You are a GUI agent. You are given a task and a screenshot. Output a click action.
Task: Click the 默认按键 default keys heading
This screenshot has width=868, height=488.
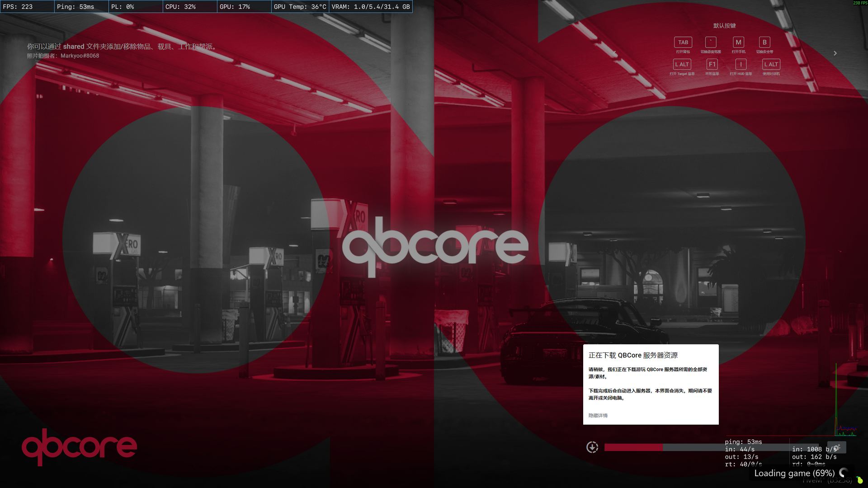point(725,26)
